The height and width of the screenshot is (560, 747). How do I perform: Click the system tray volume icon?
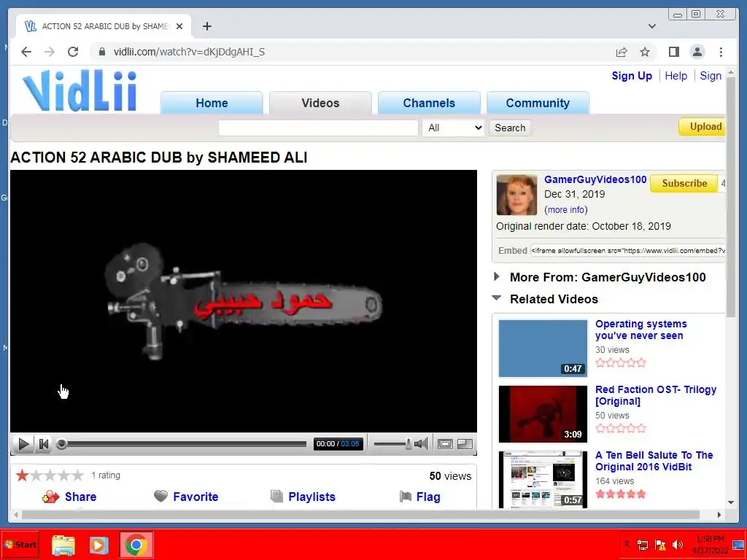pyautogui.click(x=677, y=545)
